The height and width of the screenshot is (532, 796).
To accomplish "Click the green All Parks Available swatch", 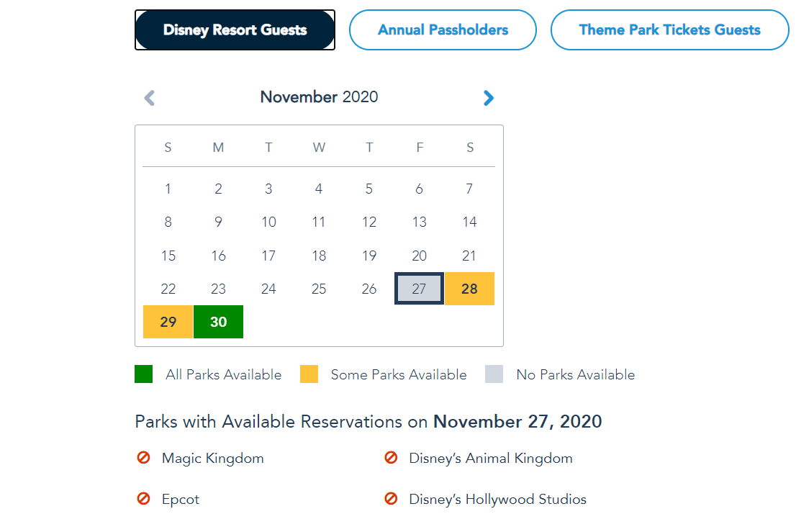I will [144, 374].
